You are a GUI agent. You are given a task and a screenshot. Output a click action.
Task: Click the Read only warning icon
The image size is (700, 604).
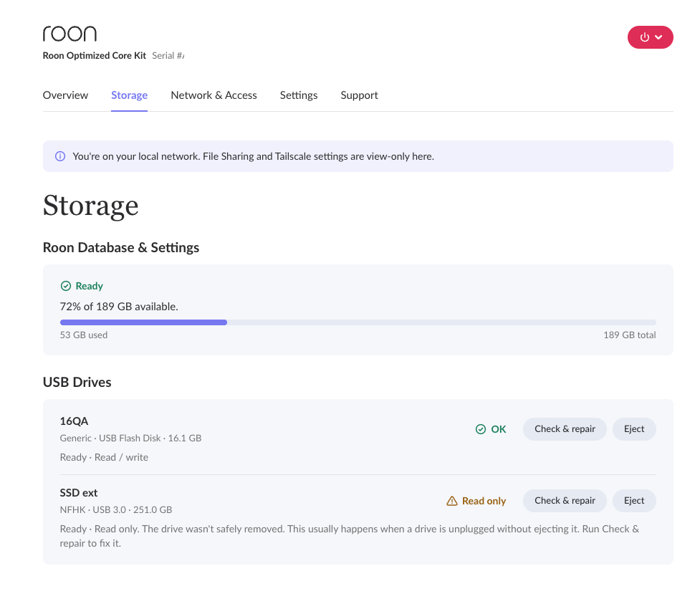pyautogui.click(x=452, y=501)
